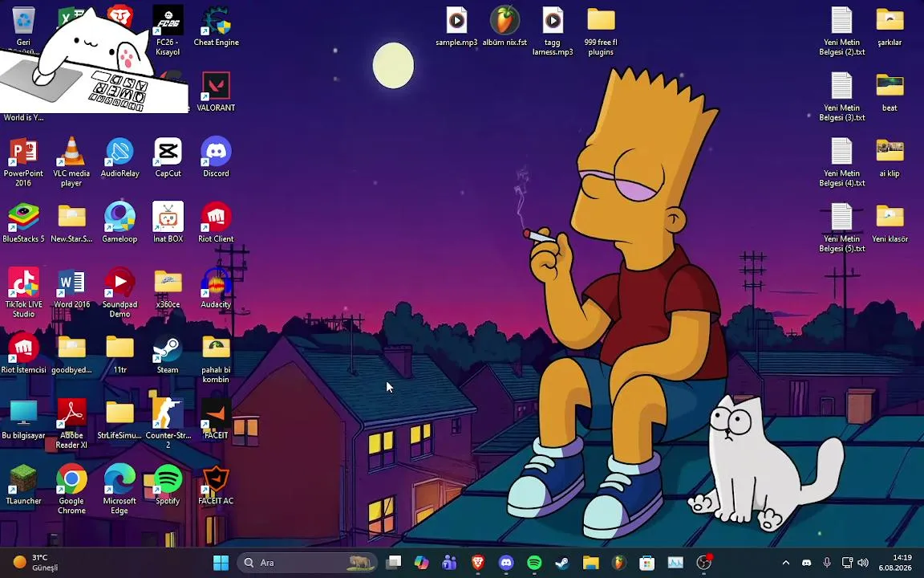The height and width of the screenshot is (578, 924).
Task: Open FL Studio from the taskbar
Action: (618, 563)
